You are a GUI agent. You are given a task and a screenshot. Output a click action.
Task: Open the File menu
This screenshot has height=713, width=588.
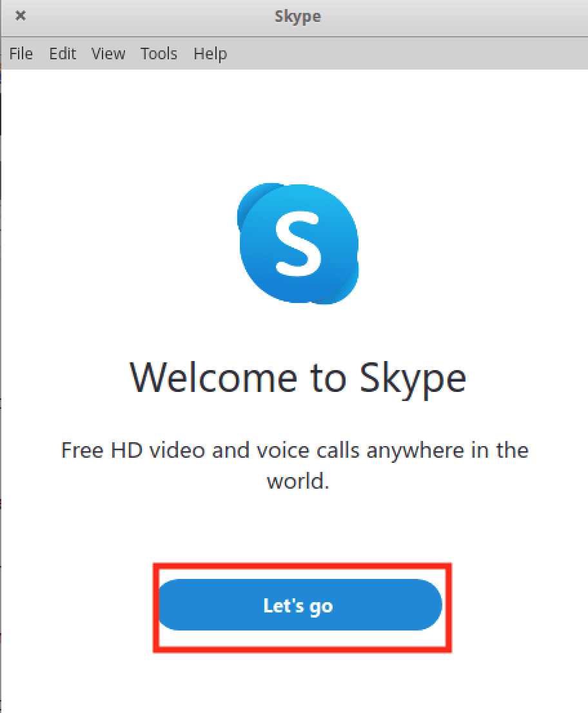[21, 54]
